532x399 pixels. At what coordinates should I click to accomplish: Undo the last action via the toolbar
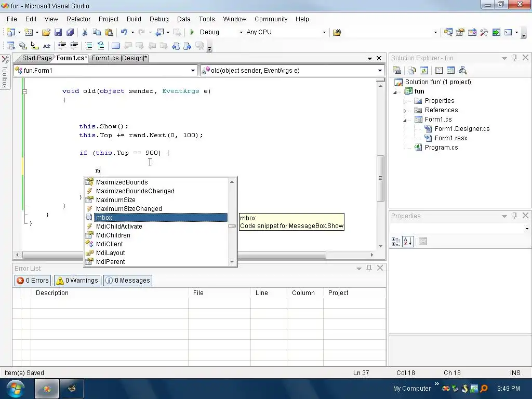tap(124, 32)
